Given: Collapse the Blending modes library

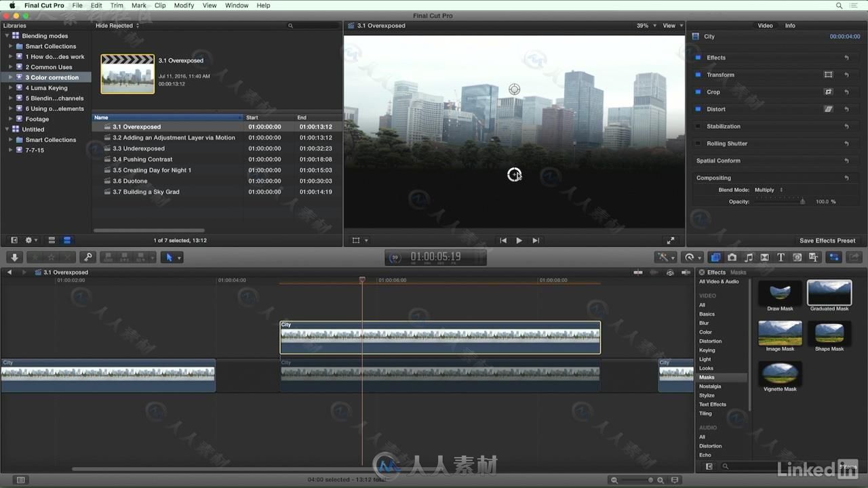Looking at the screenshot, I should tap(7, 36).
